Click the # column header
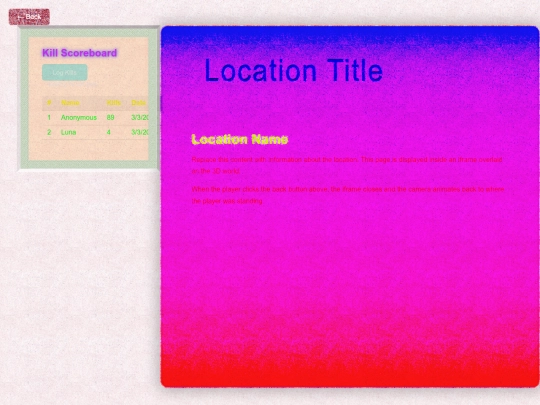This screenshot has width=540, height=405. click(x=49, y=103)
